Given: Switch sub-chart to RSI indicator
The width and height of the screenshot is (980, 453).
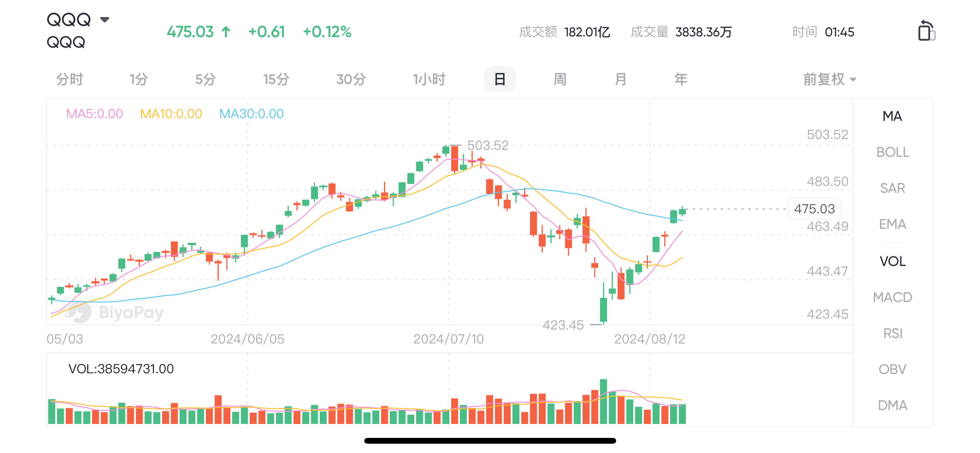Looking at the screenshot, I should point(893,333).
